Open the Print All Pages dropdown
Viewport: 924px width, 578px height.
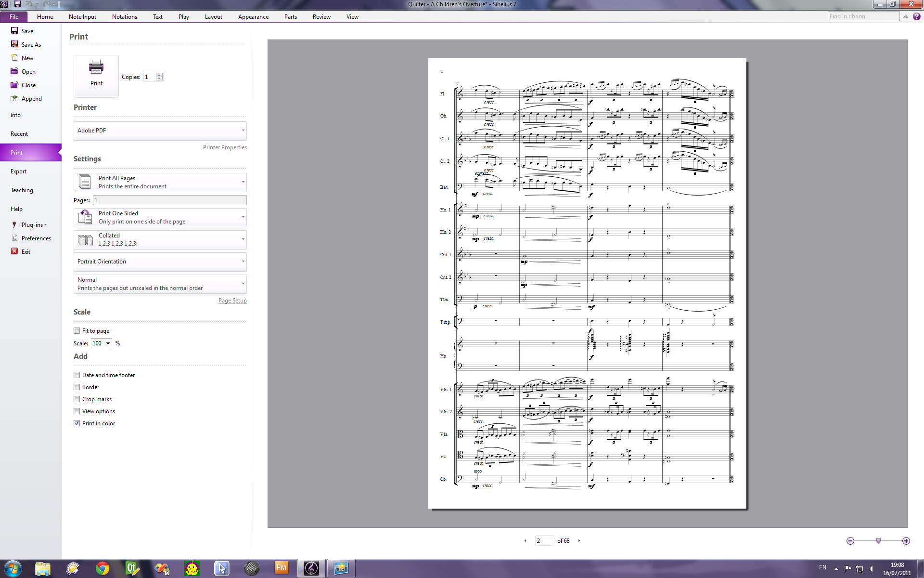click(x=160, y=182)
